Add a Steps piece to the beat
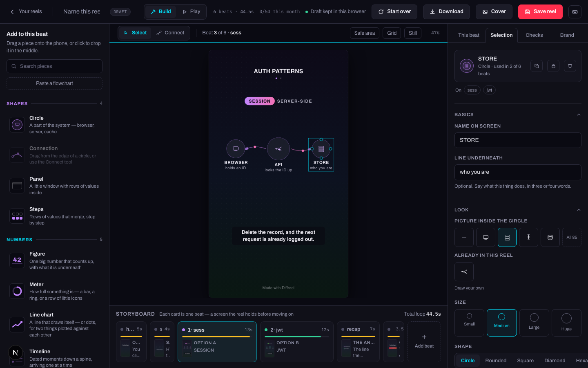The height and width of the screenshot is (368, 588). tap(55, 216)
